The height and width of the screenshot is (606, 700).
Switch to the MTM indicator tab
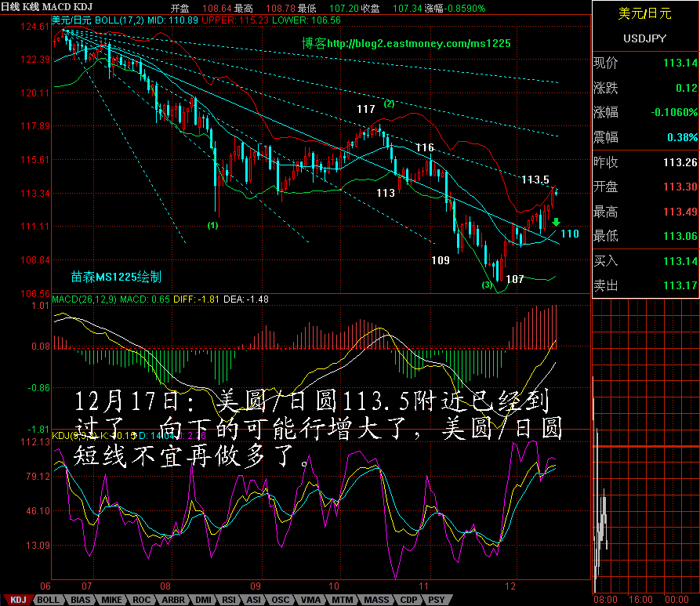342,600
